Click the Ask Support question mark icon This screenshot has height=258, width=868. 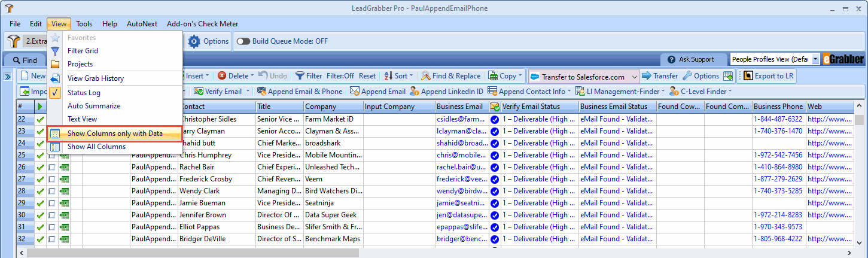click(x=671, y=59)
